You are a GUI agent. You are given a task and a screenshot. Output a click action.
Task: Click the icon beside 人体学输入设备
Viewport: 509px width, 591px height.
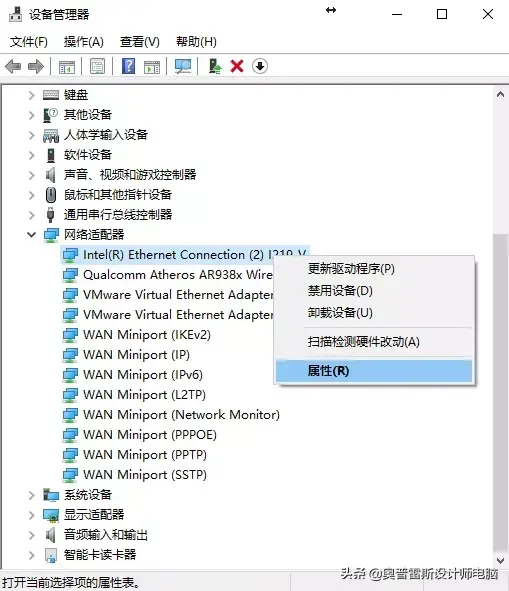click(51, 135)
